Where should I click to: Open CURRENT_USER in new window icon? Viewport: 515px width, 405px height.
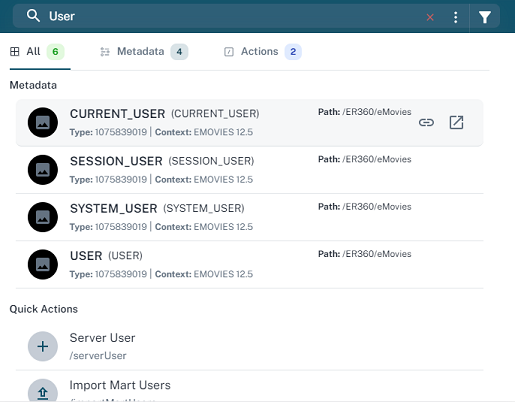(456, 122)
